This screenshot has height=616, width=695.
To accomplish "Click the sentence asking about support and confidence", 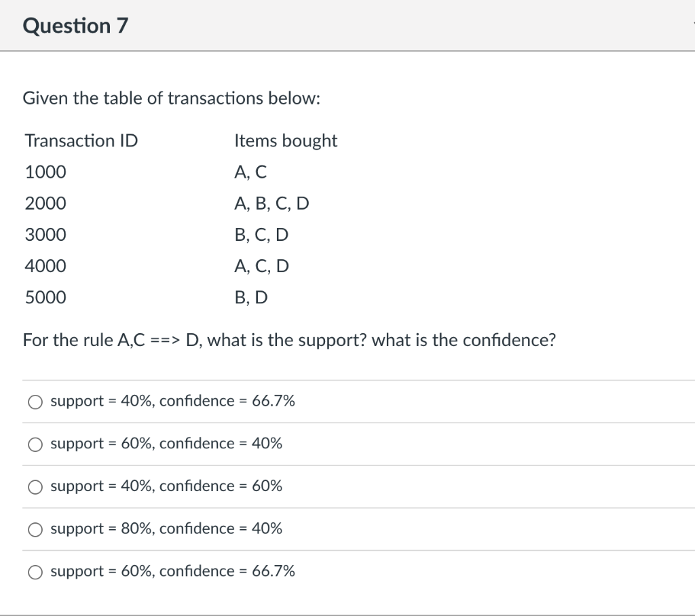I will pos(289,340).
